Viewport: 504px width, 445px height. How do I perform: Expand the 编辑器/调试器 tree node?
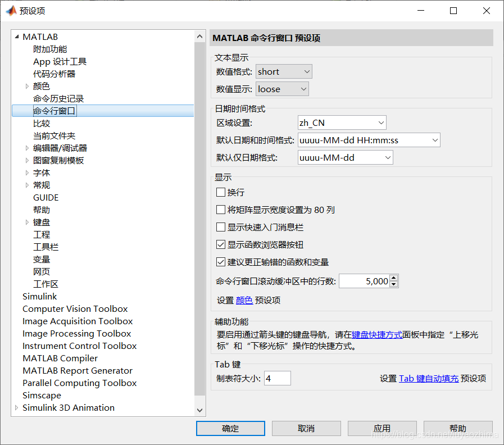click(27, 148)
